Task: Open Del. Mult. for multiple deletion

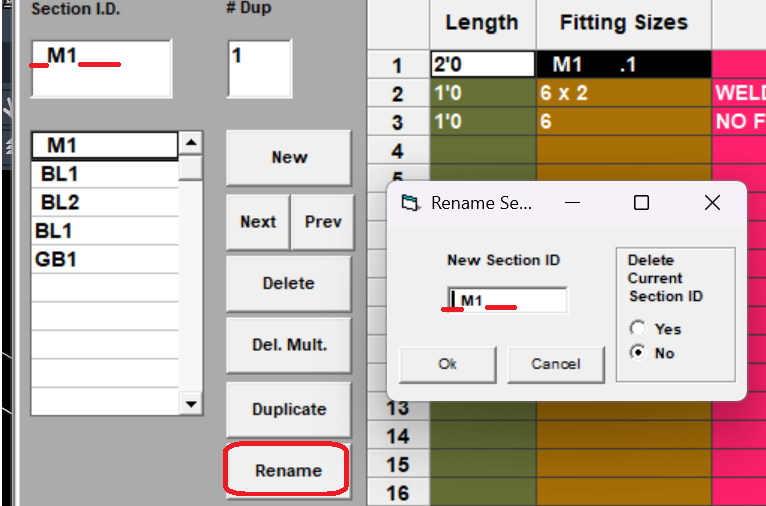Action: click(x=288, y=346)
